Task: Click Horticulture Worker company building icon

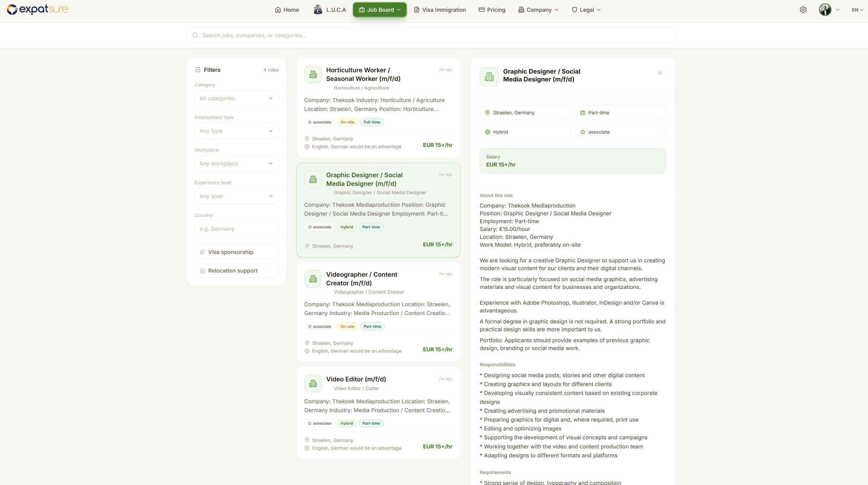Action: [x=313, y=74]
